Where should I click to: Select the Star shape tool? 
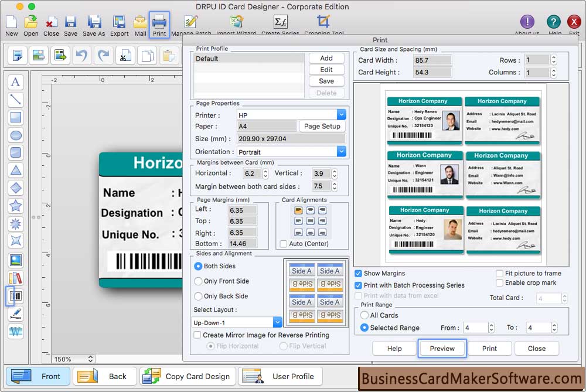click(x=16, y=206)
